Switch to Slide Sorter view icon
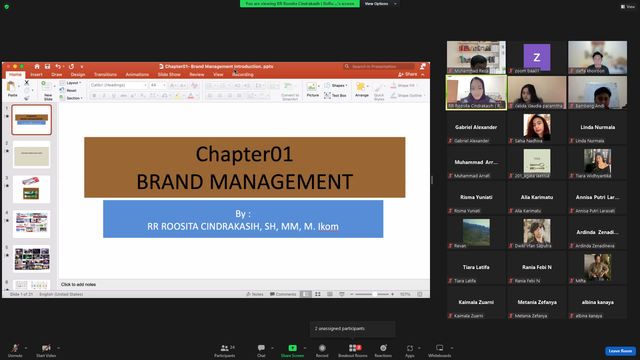640x360 pixels. pyautogui.click(x=318, y=294)
